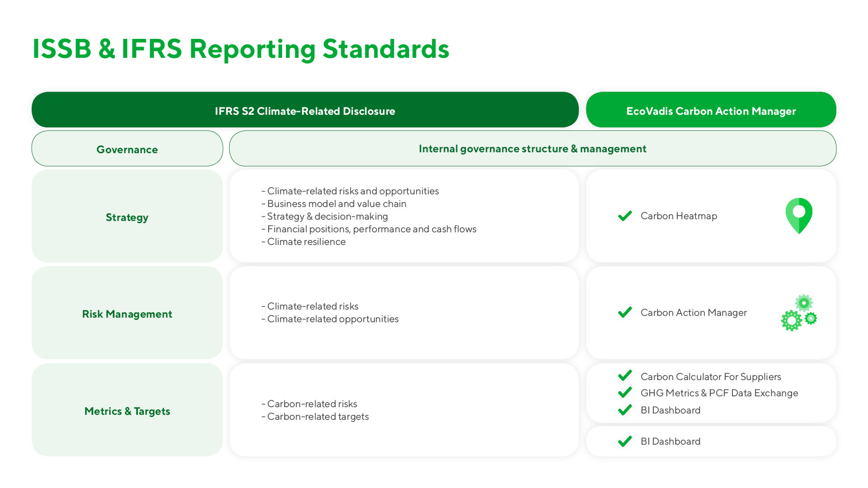Click 'Climate-related risks and opportunities' line

(350, 191)
